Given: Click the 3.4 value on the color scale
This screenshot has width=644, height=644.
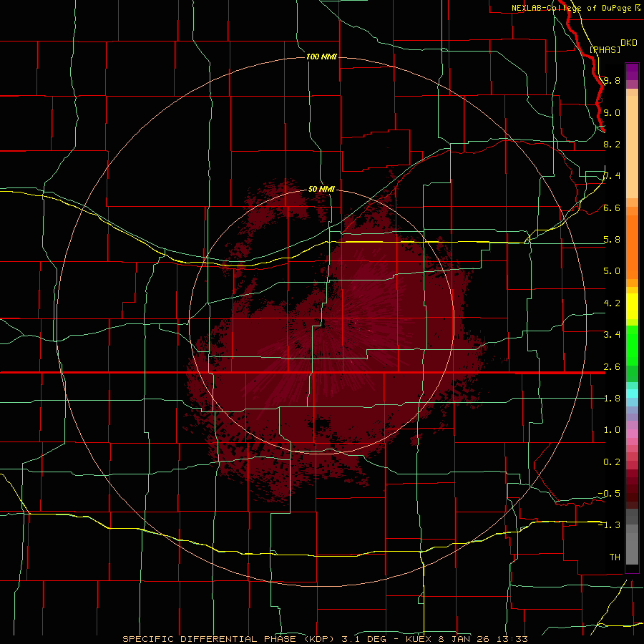Looking at the screenshot, I should 612,335.
